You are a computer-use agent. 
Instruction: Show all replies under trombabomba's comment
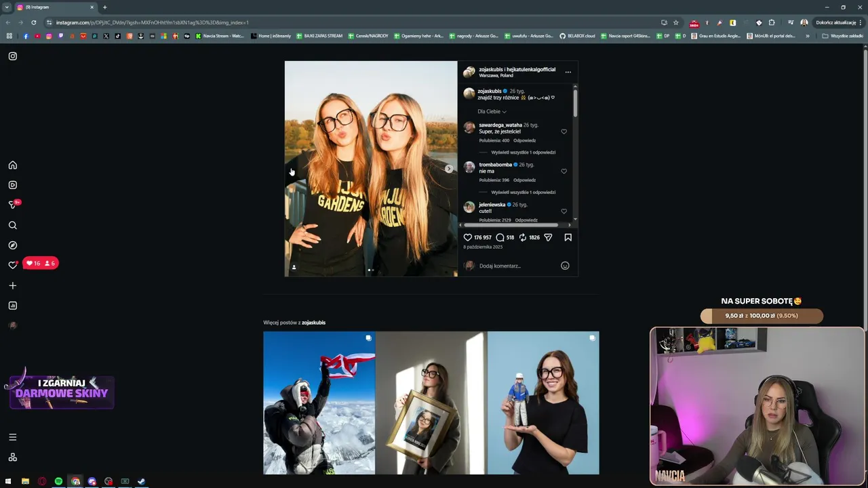pos(523,192)
